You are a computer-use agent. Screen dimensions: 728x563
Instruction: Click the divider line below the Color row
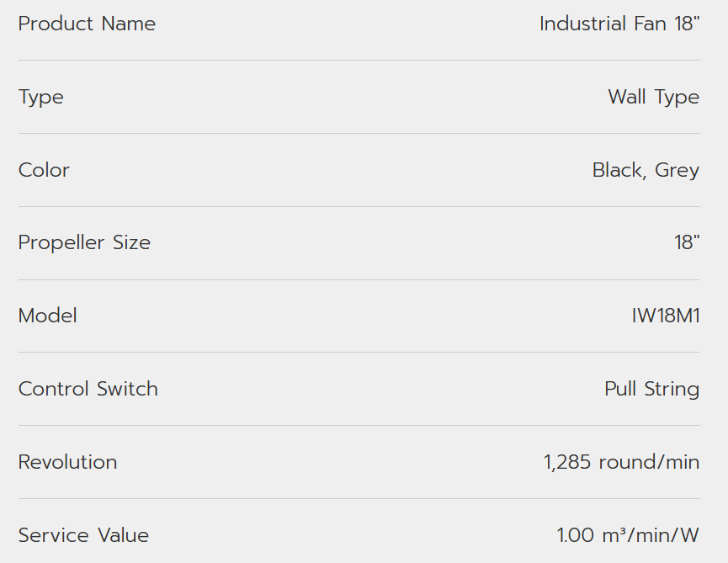click(359, 206)
